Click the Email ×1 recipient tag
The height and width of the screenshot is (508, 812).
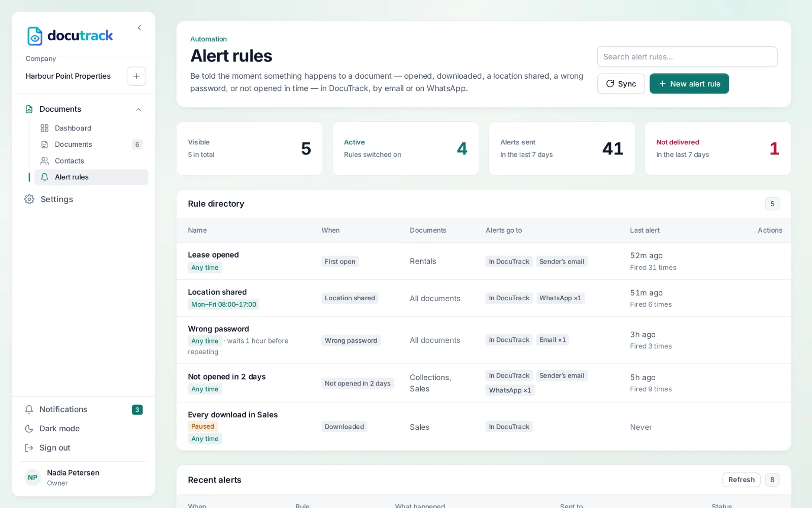pyautogui.click(x=552, y=340)
